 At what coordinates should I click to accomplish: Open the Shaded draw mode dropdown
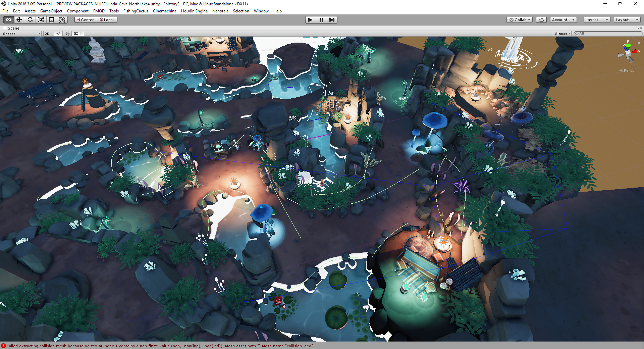pyautogui.click(x=21, y=34)
